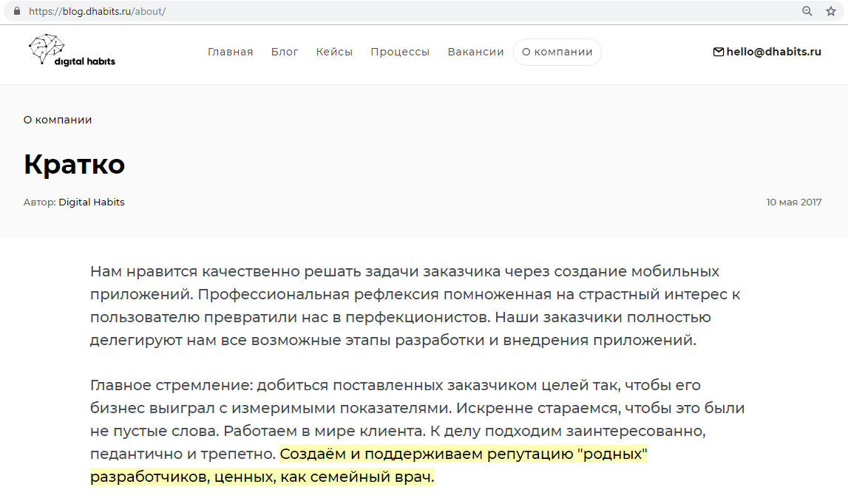Viewport: 848px width, 504px height.
Task: Go to the Блог section
Action: tap(285, 52)
